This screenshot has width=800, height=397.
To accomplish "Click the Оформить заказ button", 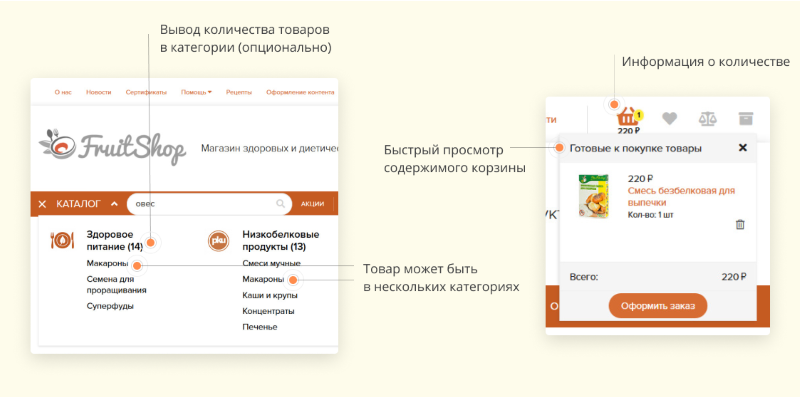I will [658, 306].
